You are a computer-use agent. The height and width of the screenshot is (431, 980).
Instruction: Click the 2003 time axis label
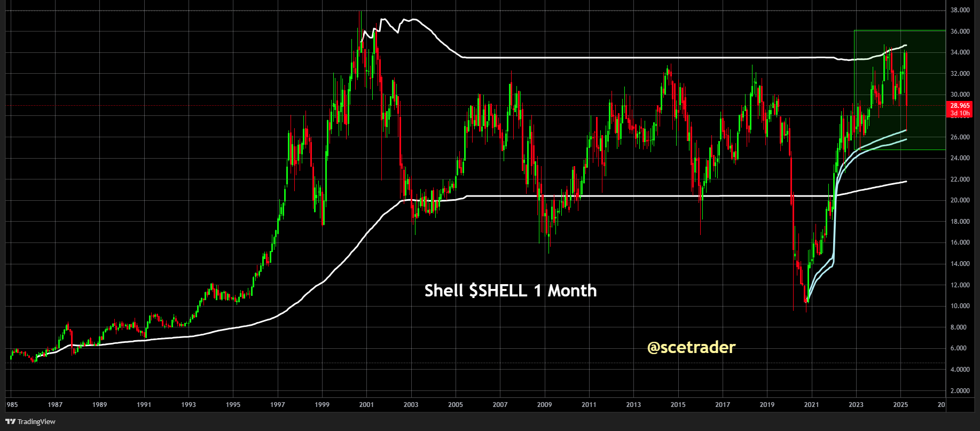pyautogui.click(x=411, y=405)
